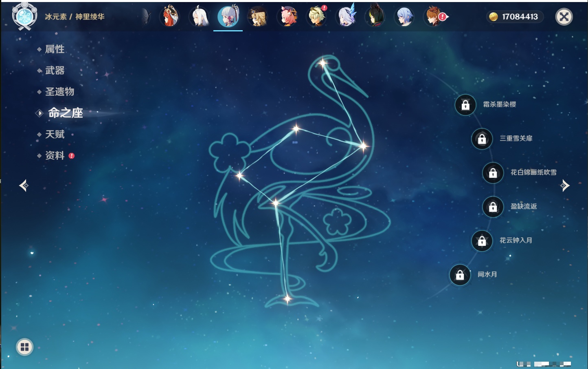Select the blonde character with black hat
Viewport: 588px width, 369px height.
(257, 16)
